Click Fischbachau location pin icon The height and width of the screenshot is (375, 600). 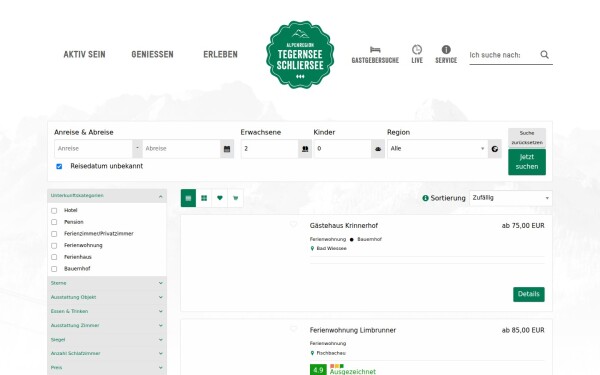pos(312,353)
